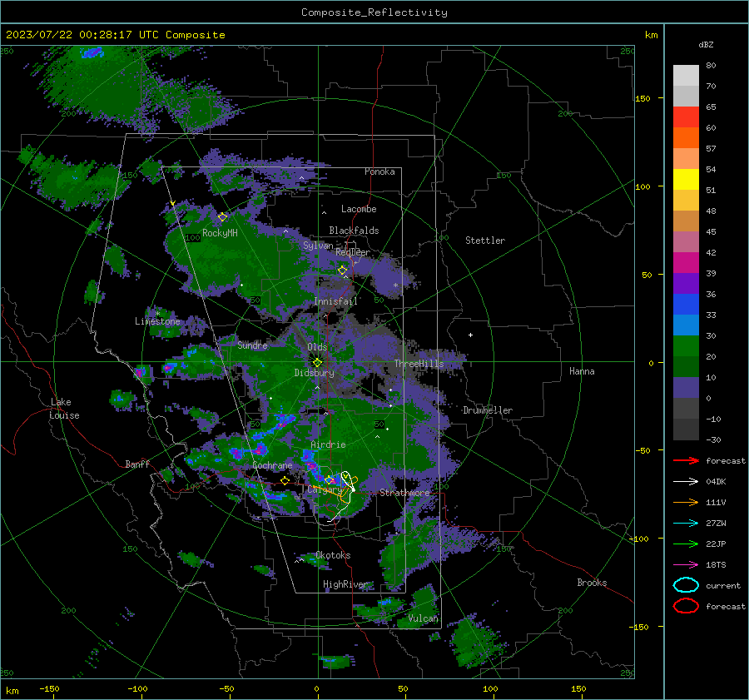Select the bright yellow 51-54 dBZ swatch
This screenshot has height=700, width=749.
coord(686,179)
